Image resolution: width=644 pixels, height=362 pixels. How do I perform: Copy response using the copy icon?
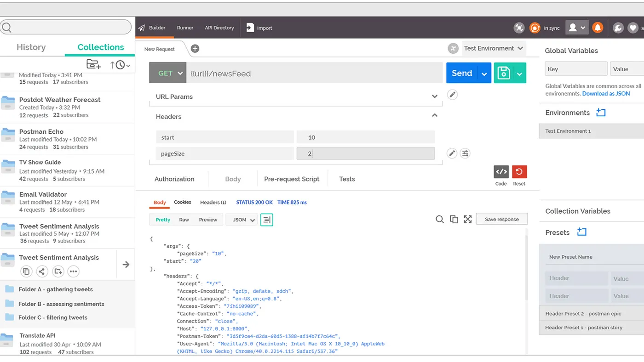tap(454, 219)
